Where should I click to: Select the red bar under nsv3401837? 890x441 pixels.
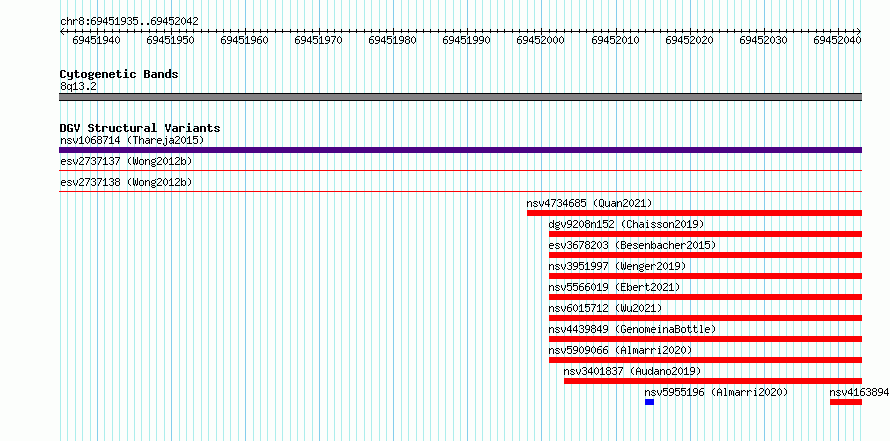coord(713,381)
